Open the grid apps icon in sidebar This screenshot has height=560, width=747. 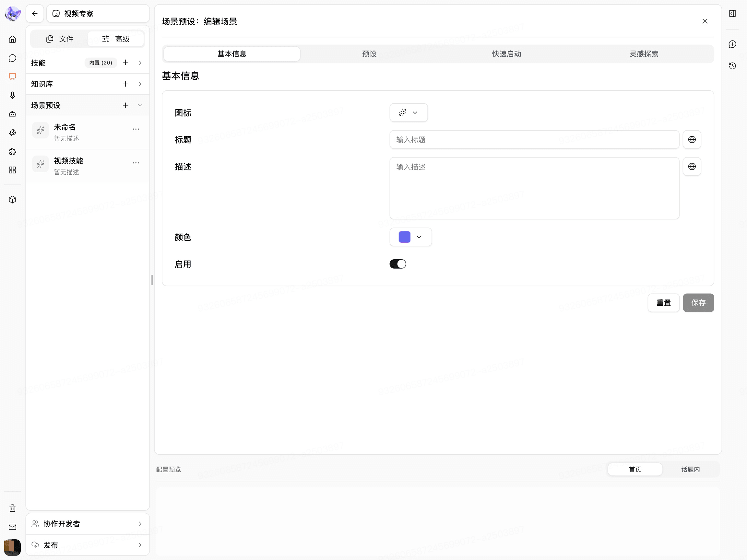[13, 170]
